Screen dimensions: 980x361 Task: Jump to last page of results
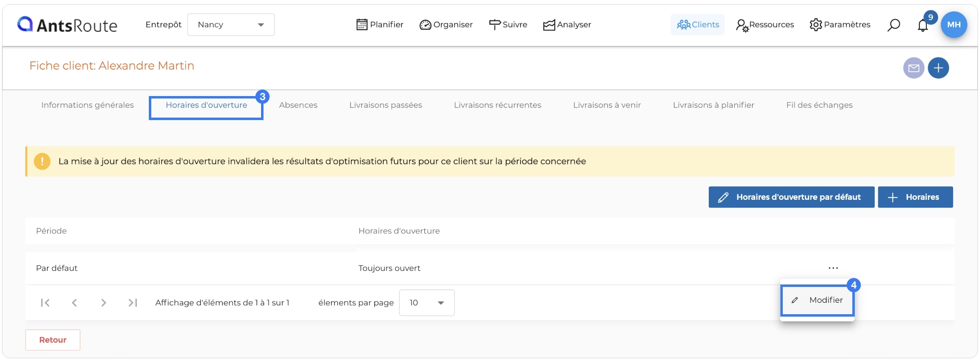(x=133, y=303)
